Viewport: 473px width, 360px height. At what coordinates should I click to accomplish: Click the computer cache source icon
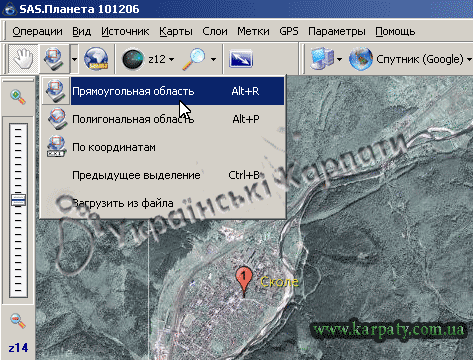click(321, 59)
